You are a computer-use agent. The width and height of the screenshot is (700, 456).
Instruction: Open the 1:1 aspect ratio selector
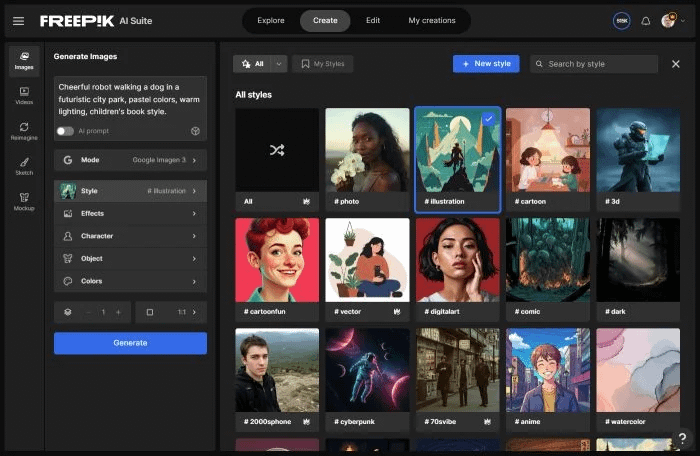[x=171, y=312]
